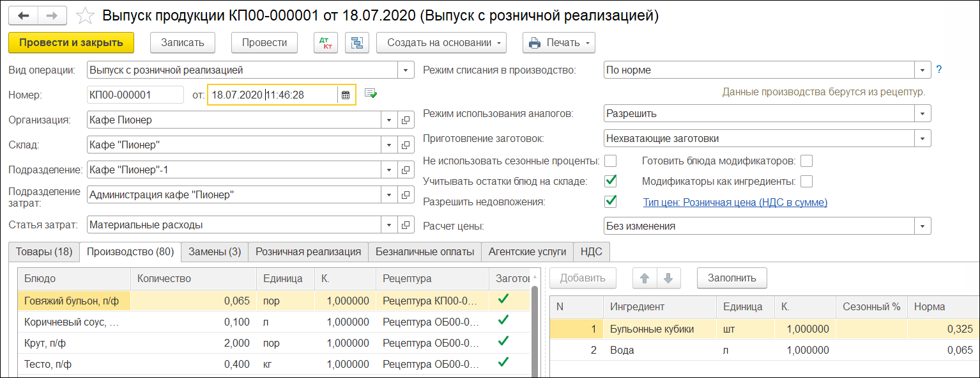Move ingredient row up with arrow
Screen dimensions: 980x378
point(644,278)
